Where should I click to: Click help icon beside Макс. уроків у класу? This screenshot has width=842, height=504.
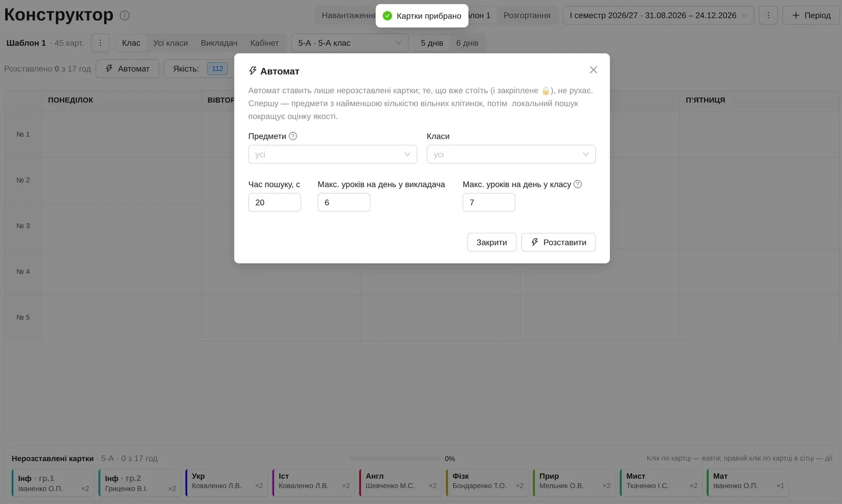(x=578, y=184)
